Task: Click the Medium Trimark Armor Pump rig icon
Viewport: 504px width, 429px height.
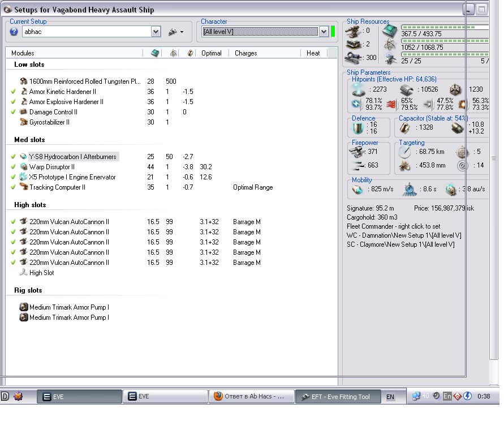Action: [23, 307]
